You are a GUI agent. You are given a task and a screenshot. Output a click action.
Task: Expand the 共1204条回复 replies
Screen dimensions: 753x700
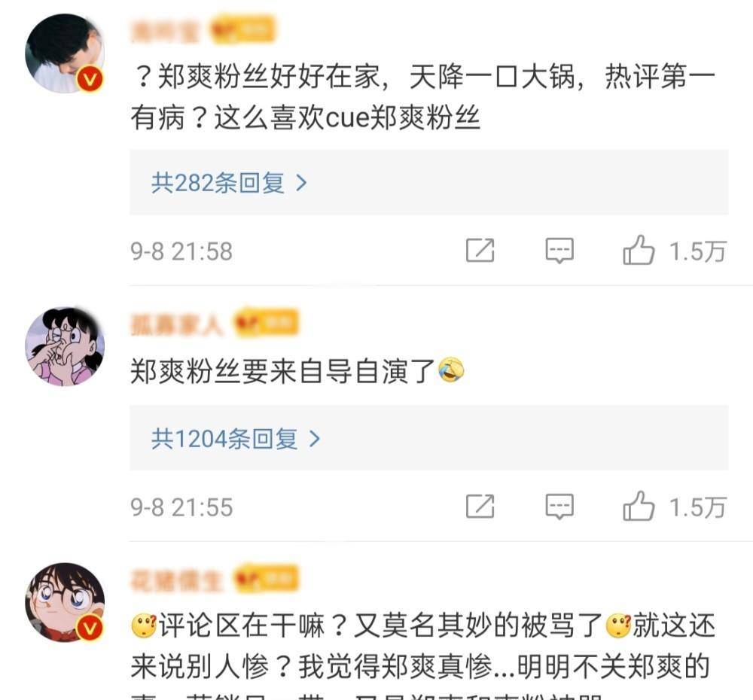coord(429,438)
